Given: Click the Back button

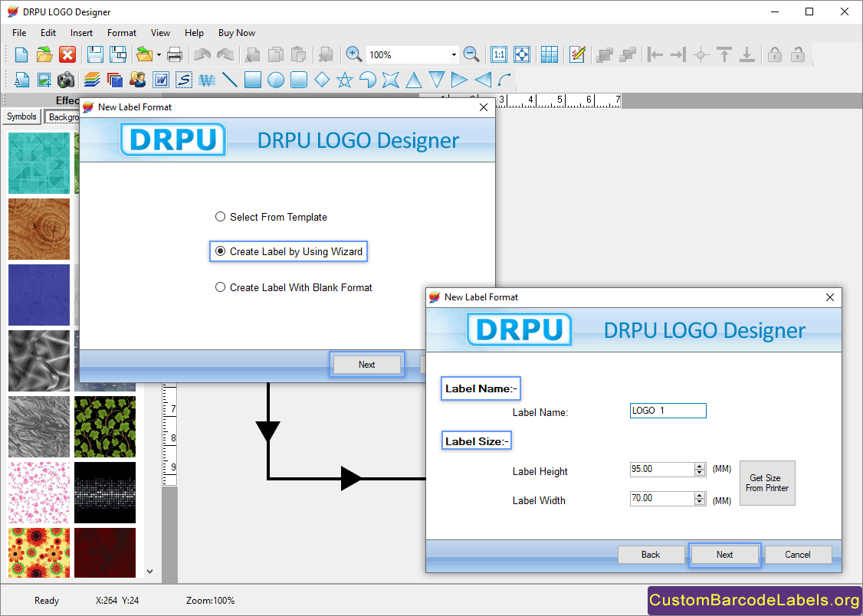Looking at the screenshot, I should (651, 555).
